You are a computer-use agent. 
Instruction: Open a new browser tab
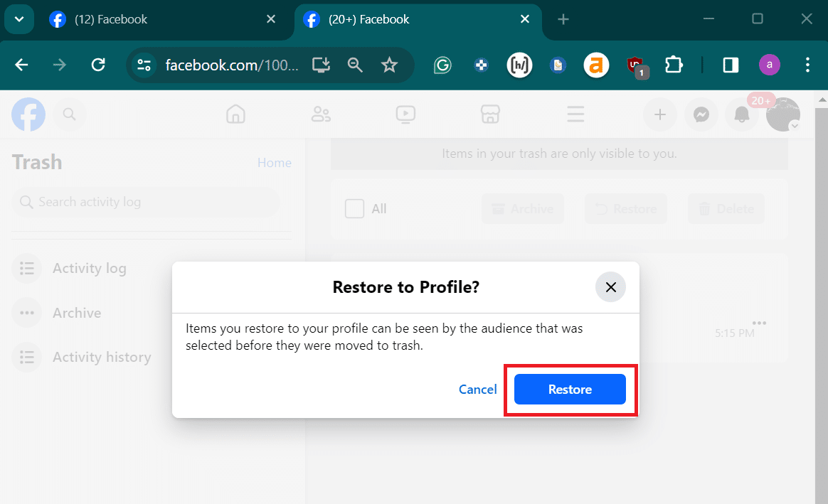[x=563, y=19]
